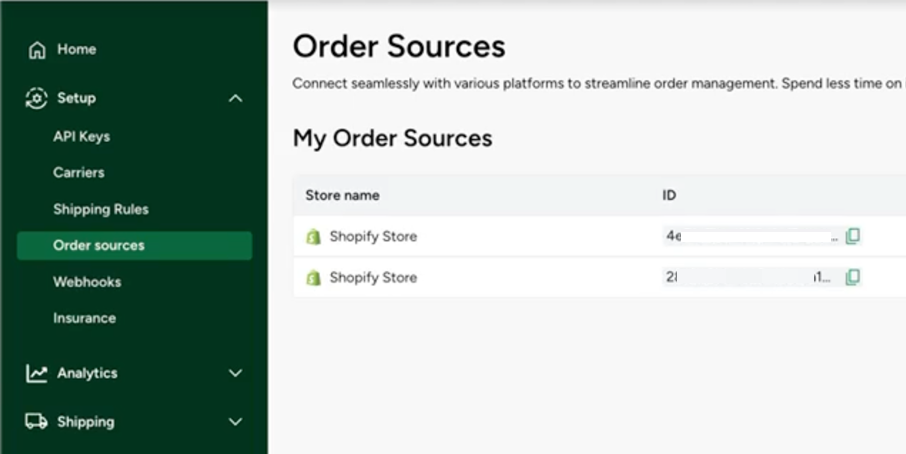906x454 pixels.
Task: Open the Insurance page
Action: click(84, 318)
